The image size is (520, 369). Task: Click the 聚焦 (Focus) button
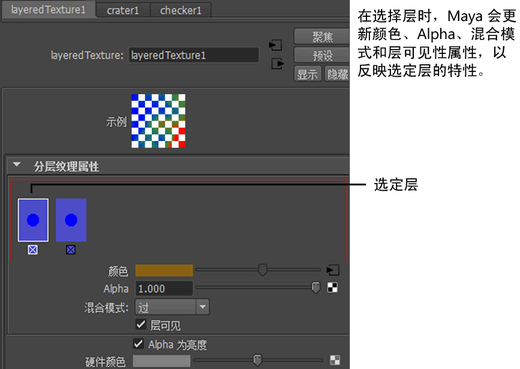pyautogui.click(x=322, y=36)
